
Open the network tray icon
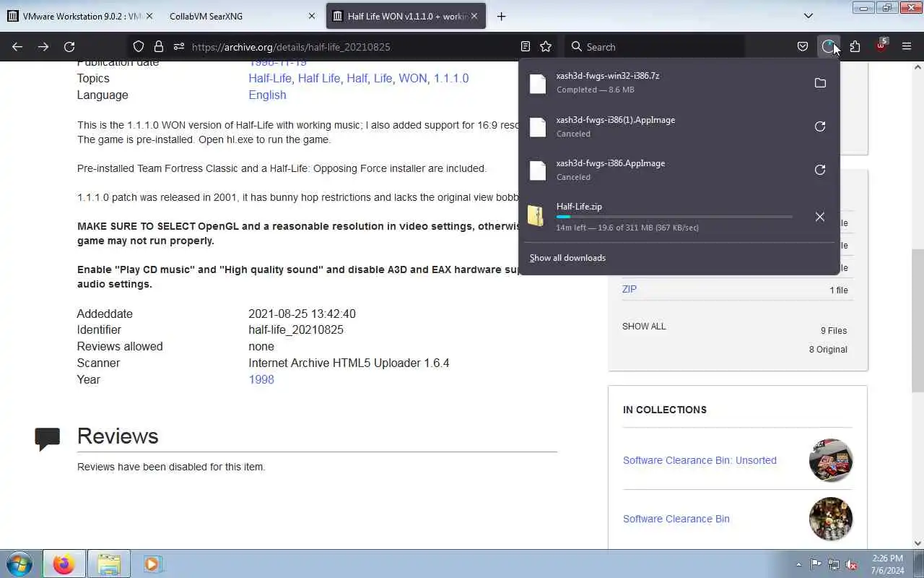[834, 565]
